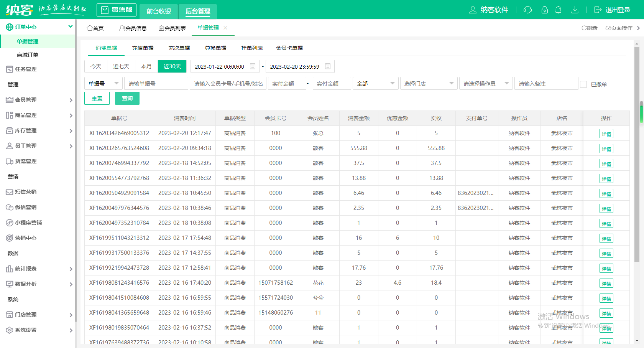Image resolution: width=644 pixels, height=348 pixels.
Task: 打开数据分析模块
Action: click(9, 284)
